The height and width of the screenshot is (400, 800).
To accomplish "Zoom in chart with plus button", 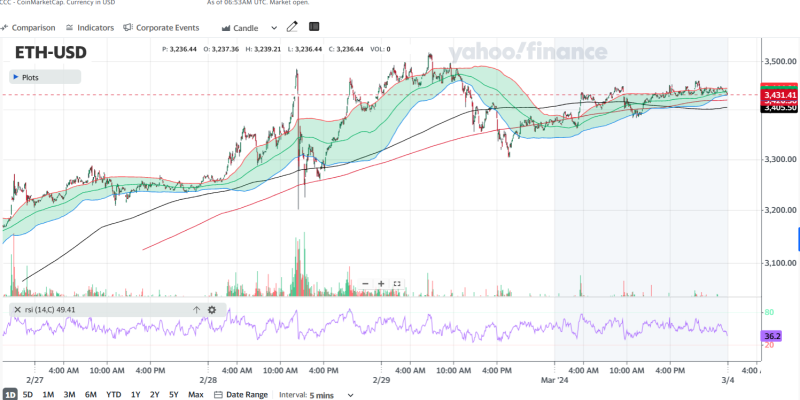I will point(381,284).
